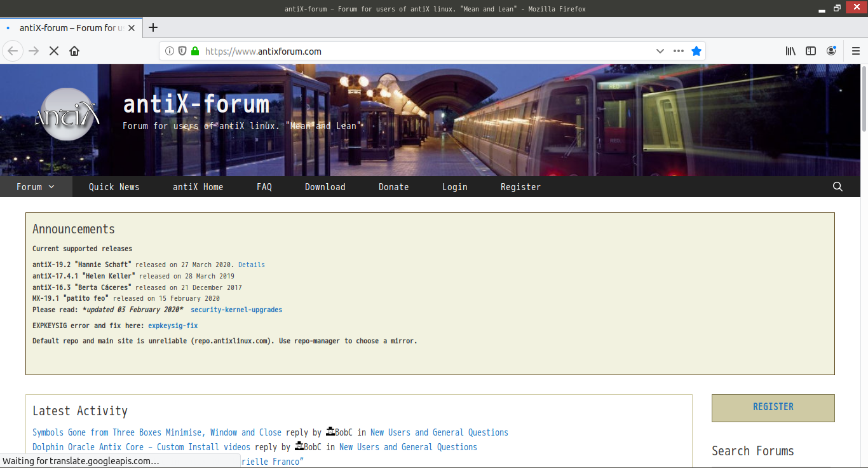
Task: Click antiX-17.4.1 "Helen Keller" release text
Action: 133,276
